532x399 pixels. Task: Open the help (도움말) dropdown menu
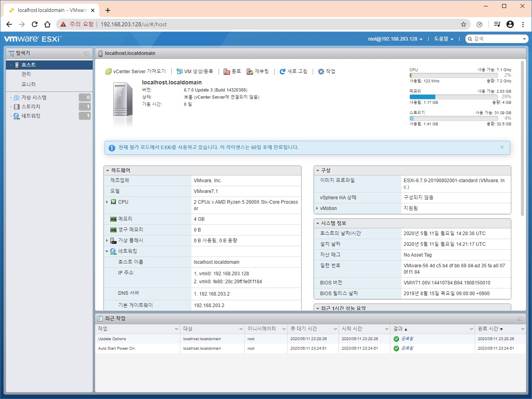(x=444, y=39)
